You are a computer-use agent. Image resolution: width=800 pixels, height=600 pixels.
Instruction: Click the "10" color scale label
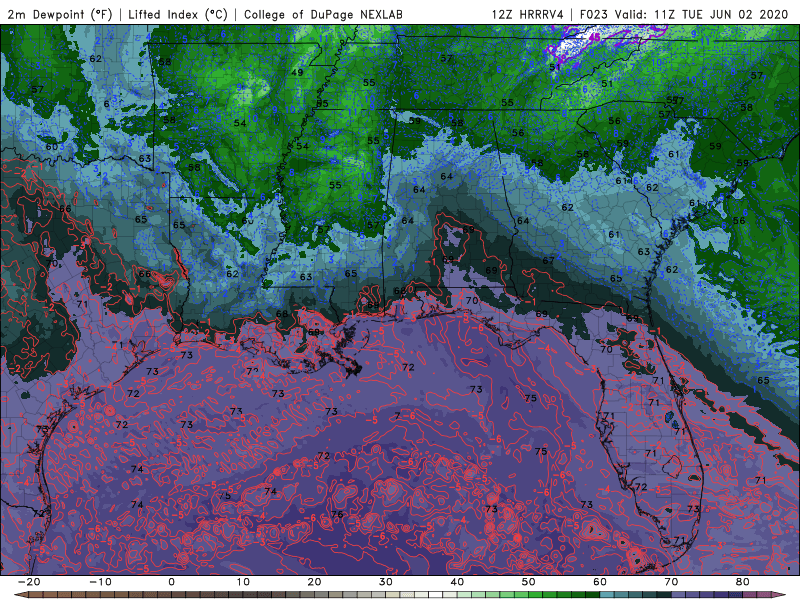pyautogui.click(x=243, y=582)
